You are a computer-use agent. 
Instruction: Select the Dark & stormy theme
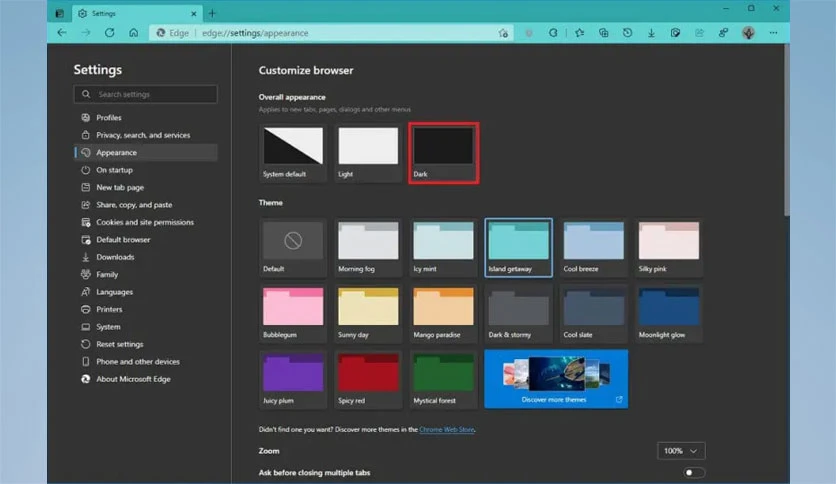[x=519, y=313]
